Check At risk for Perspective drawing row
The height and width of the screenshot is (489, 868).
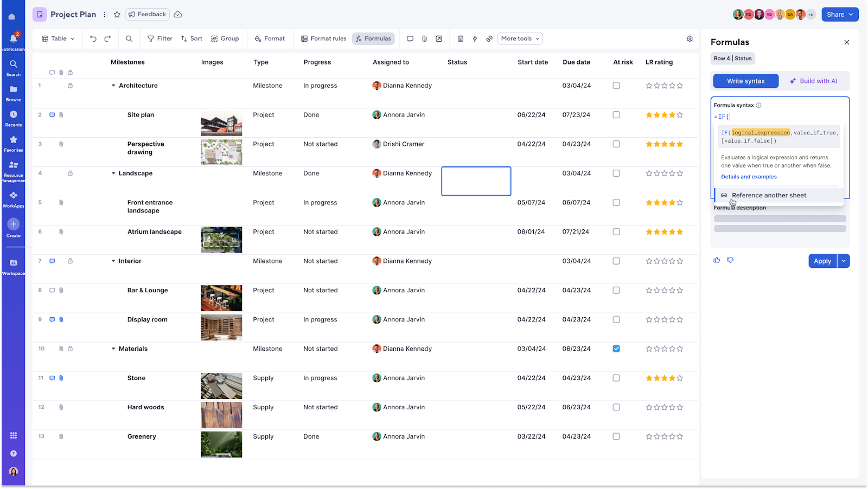[616, 144]
